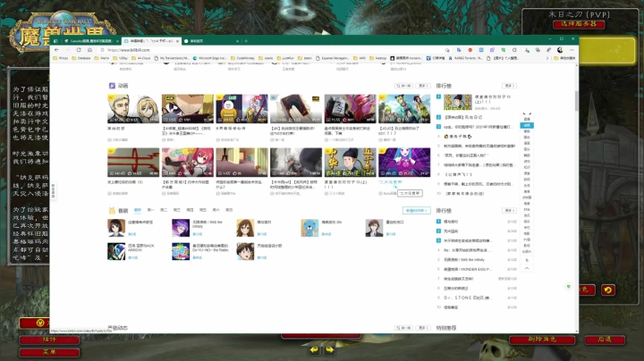The width and height of the screenshot is (644, 361).
Task: Click the game undo-arrow red button
Action: pyautogui.click(x=608, y=290)
